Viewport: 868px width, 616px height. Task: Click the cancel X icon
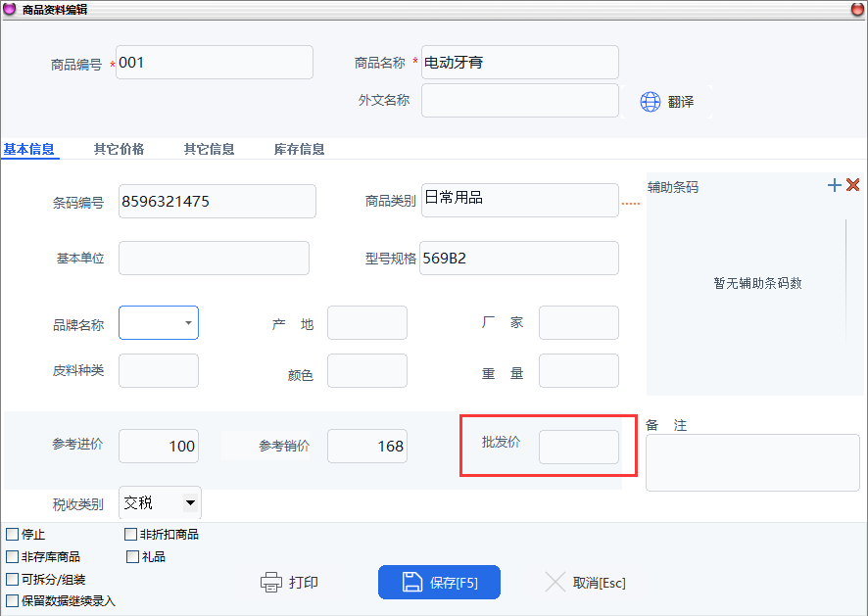(555, 583)
